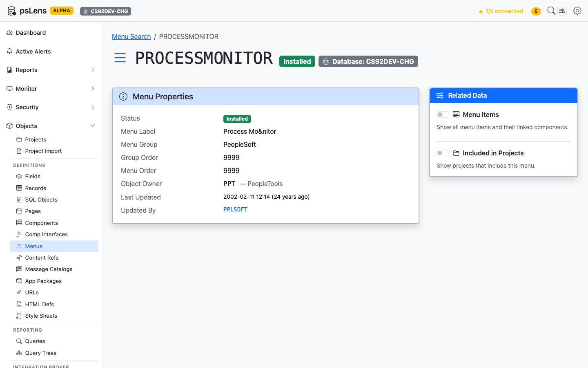The width and height of the screenshot is (588, 368).
Task: Select Menus in the Definitions list
Action: pos(54,246)
